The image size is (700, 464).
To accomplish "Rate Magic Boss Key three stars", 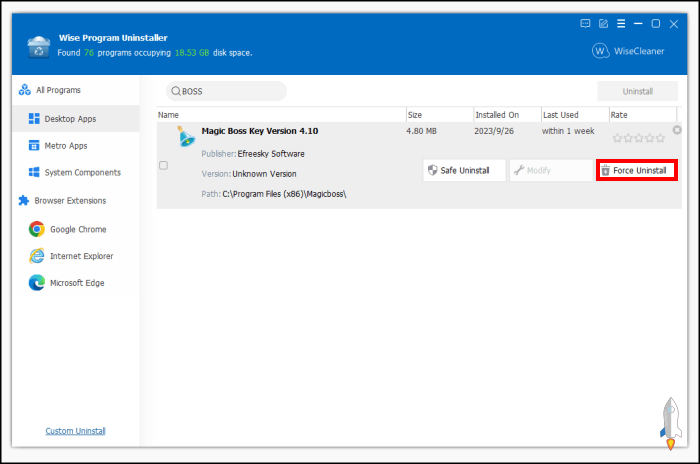I will (x=639, y=138).
